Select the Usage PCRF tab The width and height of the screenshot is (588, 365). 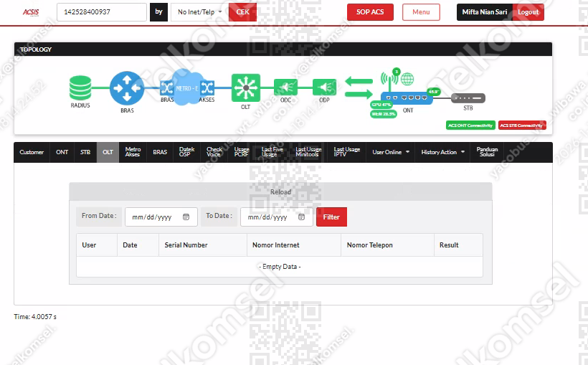click(x=242, y=152)
